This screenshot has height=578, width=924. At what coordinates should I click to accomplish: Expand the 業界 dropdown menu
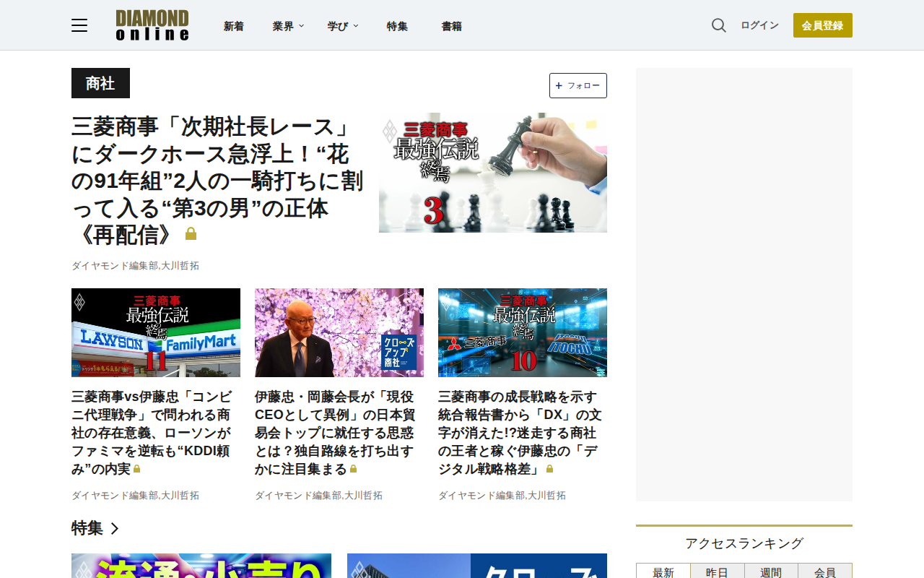[x=288, y=26]
